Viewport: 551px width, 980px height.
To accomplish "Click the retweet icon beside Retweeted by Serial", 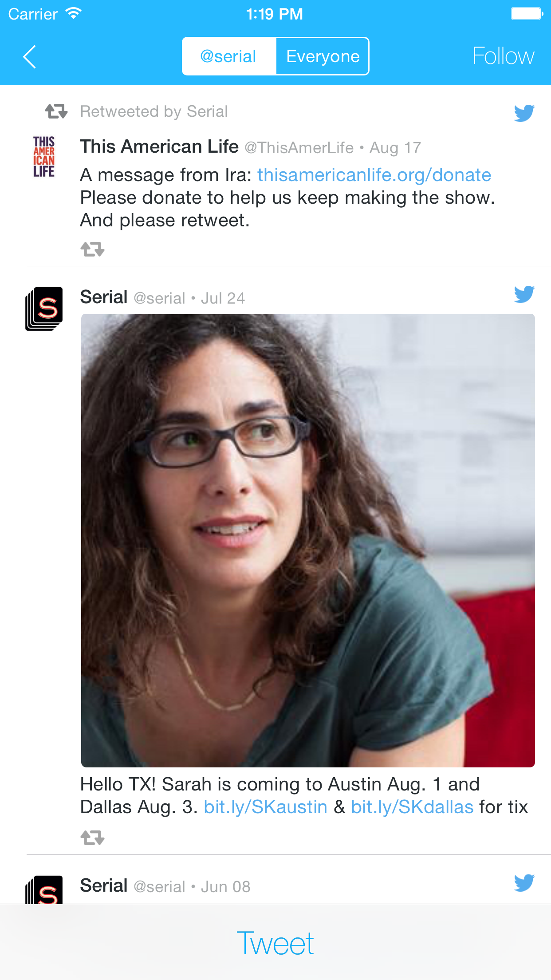I will tap(56, 111).
